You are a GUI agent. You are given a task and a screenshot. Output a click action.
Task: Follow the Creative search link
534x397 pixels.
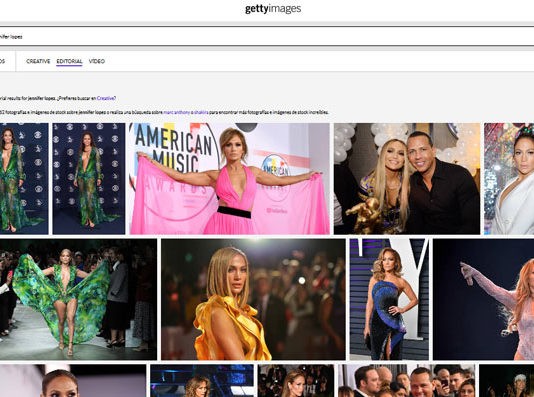point(106,98)
